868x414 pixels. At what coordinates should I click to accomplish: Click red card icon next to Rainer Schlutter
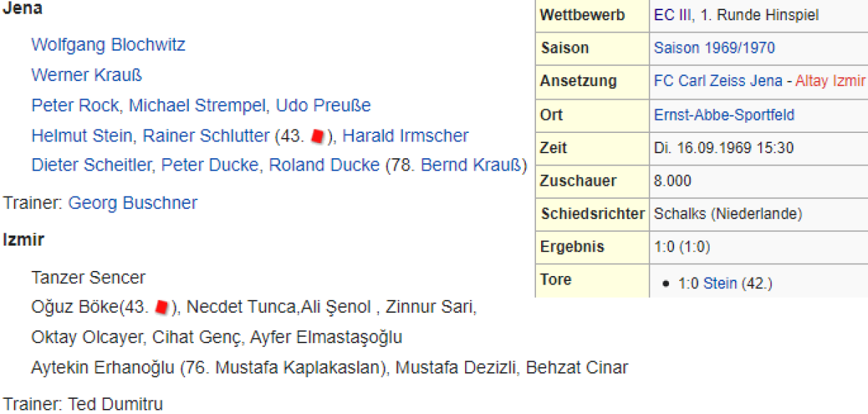point(316,136)
